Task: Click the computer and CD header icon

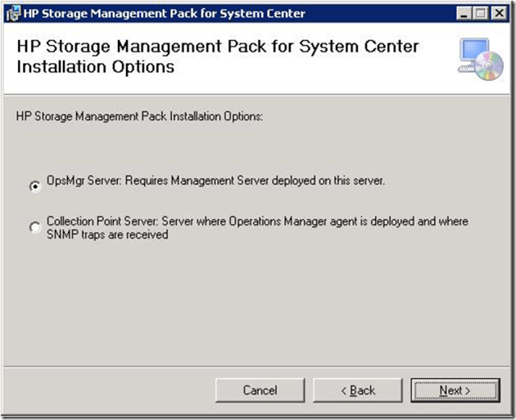Action: 479,60
